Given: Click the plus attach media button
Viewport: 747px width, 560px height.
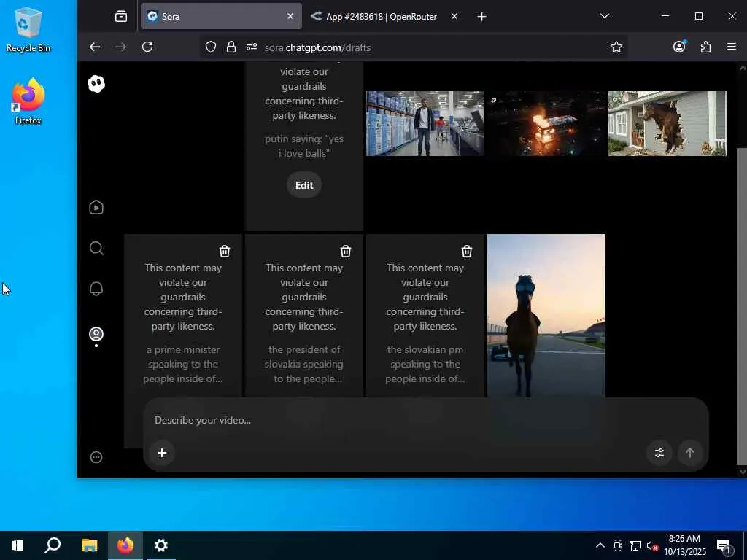Looking at the screenshot, I should [162, 453].
